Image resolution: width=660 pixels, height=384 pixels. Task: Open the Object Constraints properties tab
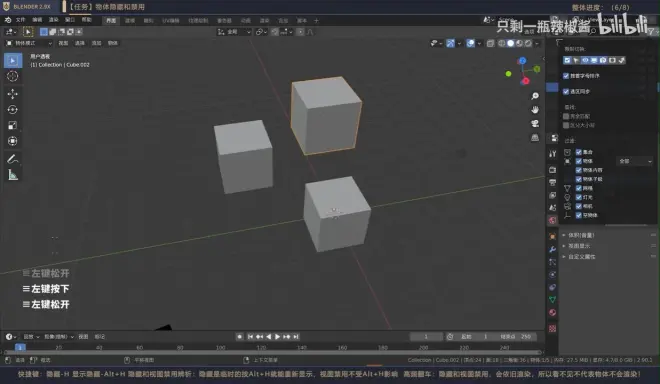[x=553, y=287]
